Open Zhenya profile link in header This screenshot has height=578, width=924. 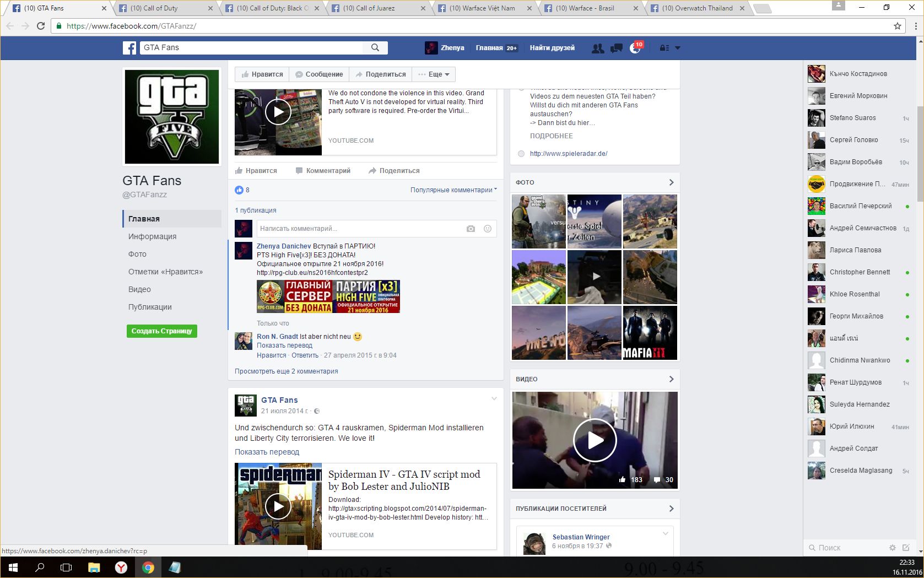click(445, 48)
